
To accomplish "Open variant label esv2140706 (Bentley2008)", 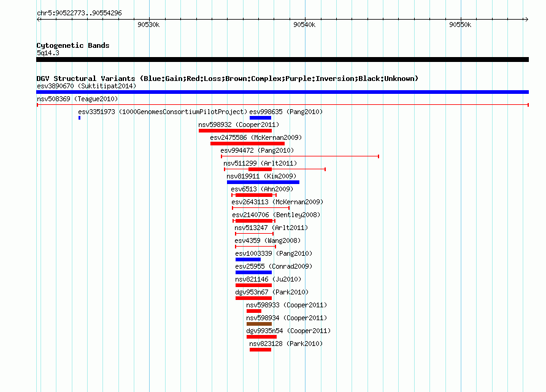I will (276, 215).
